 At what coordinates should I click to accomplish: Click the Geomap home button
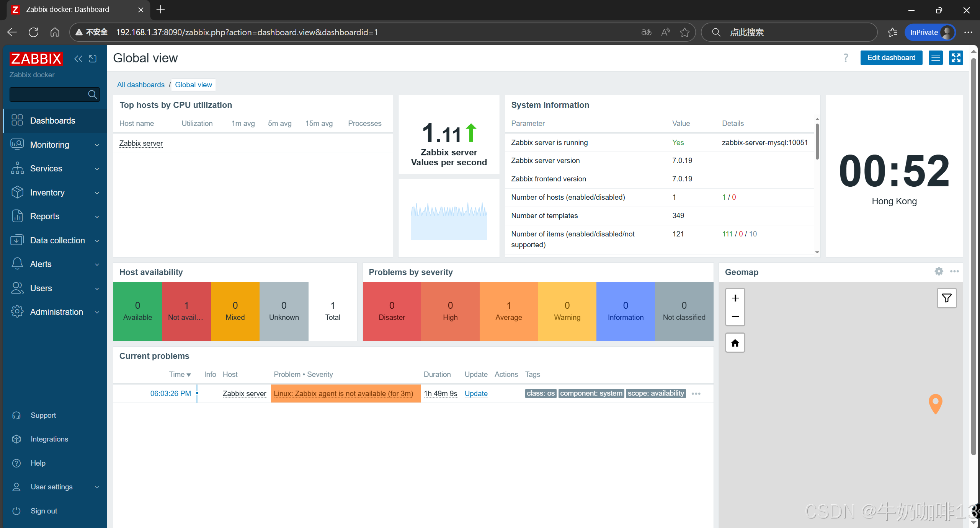click(x=735, y=343)
